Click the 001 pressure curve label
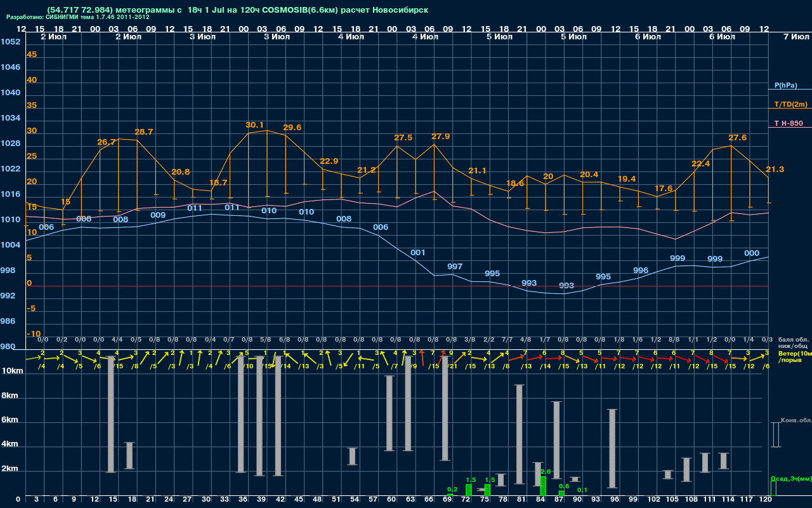This screenshot has height=508, width=812. 417,253
